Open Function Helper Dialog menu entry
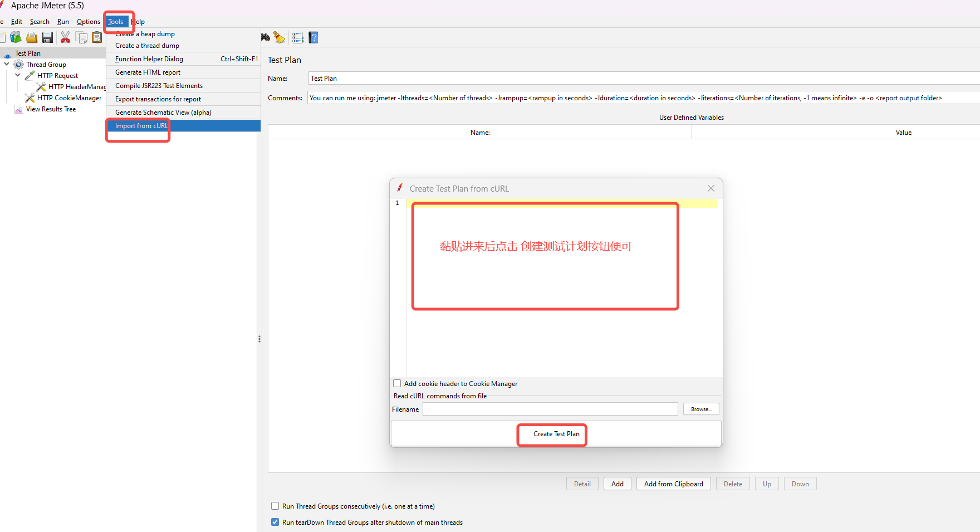980x532 pixels. click(183, 59)
